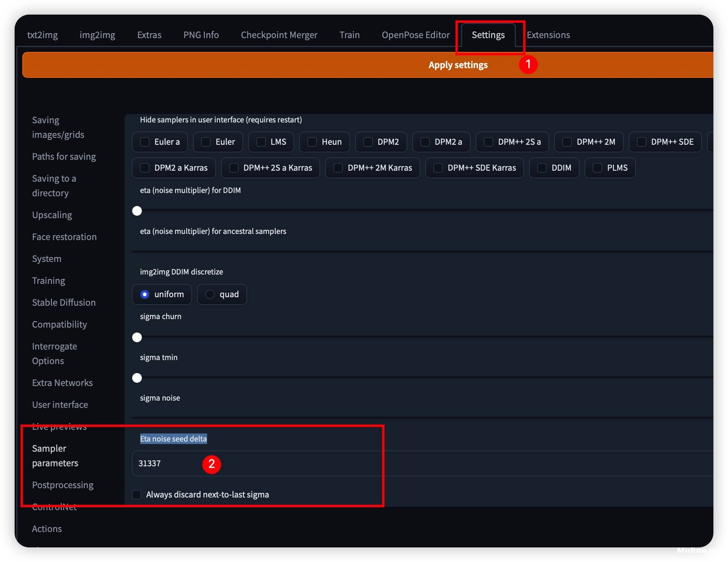Open Compatibility settings section

[x=59, y=324]
